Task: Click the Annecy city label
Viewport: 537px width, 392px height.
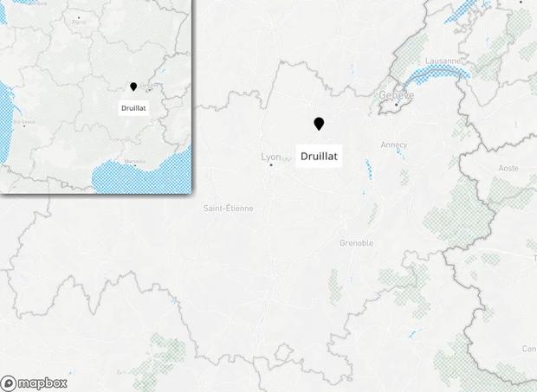Action: (x=394, y=145)
